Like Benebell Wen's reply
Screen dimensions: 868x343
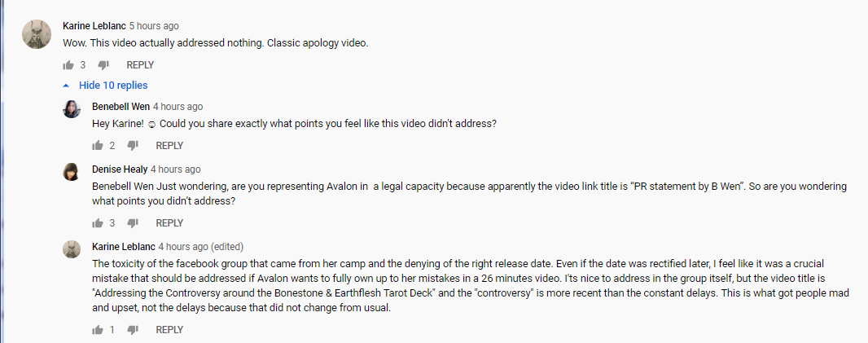click(x=98, y=146)
